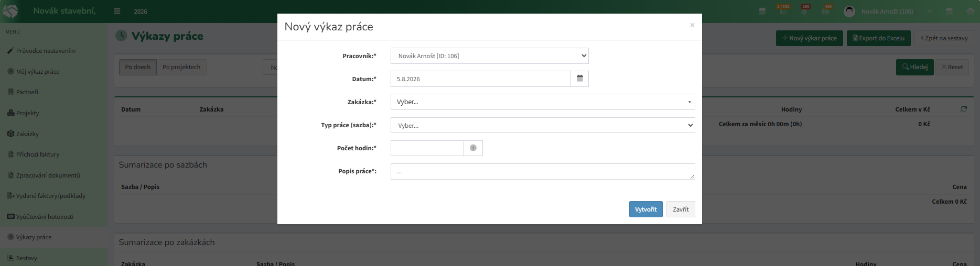The width and height of the screenshot is (980, 266).
Task: Click the bank building icon in header
Action: pyautogui.click(x=949, y=12)
